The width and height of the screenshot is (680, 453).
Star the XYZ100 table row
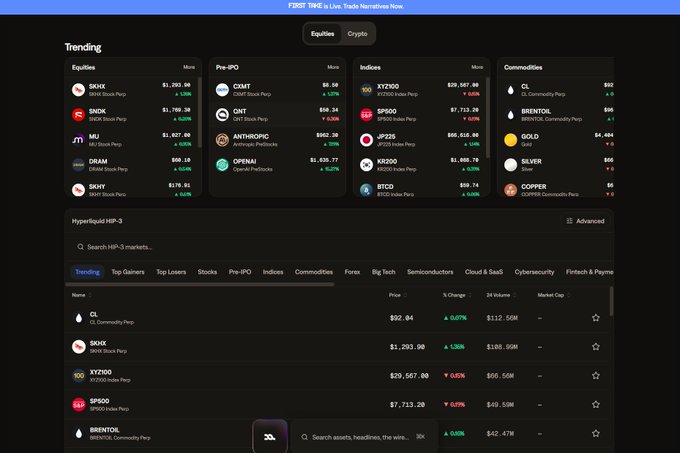pyautogui.click(x=596, y=375)
